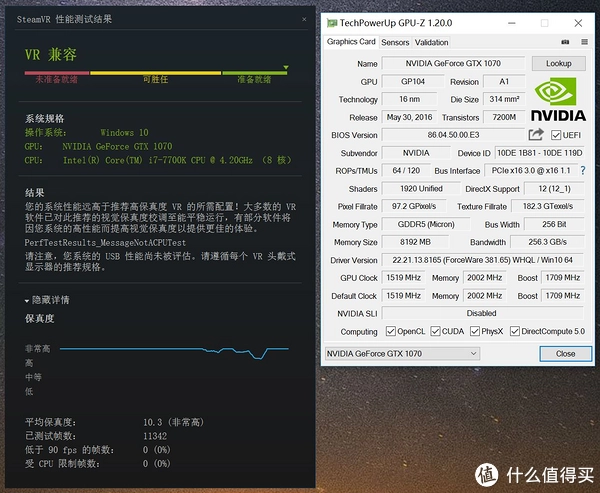Click the Bandwidth 256.3 GB/s field
Viewport: 600px width, 493px height.
coord(548,242)
